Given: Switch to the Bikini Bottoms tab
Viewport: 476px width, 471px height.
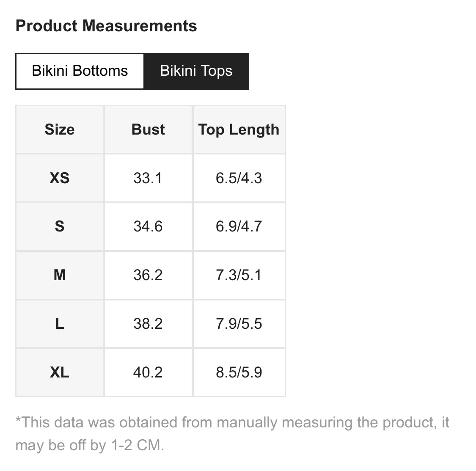Looking at the screenshot, I should (80, 71).
